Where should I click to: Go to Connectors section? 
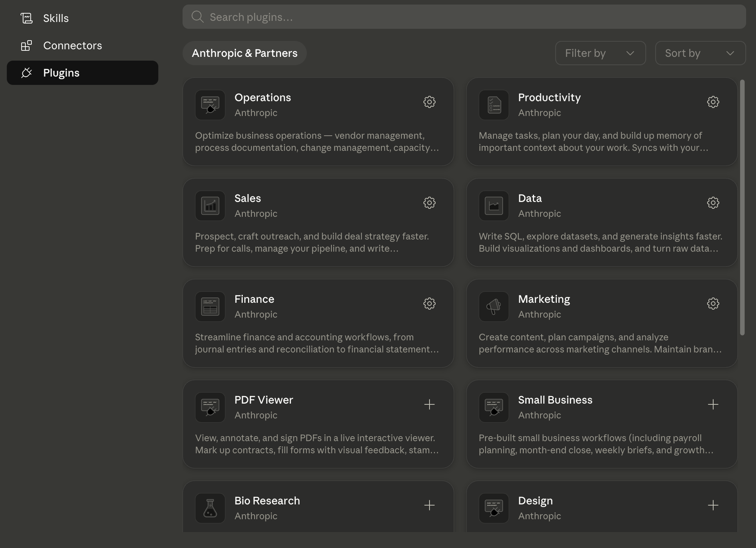tap(83, 45)
